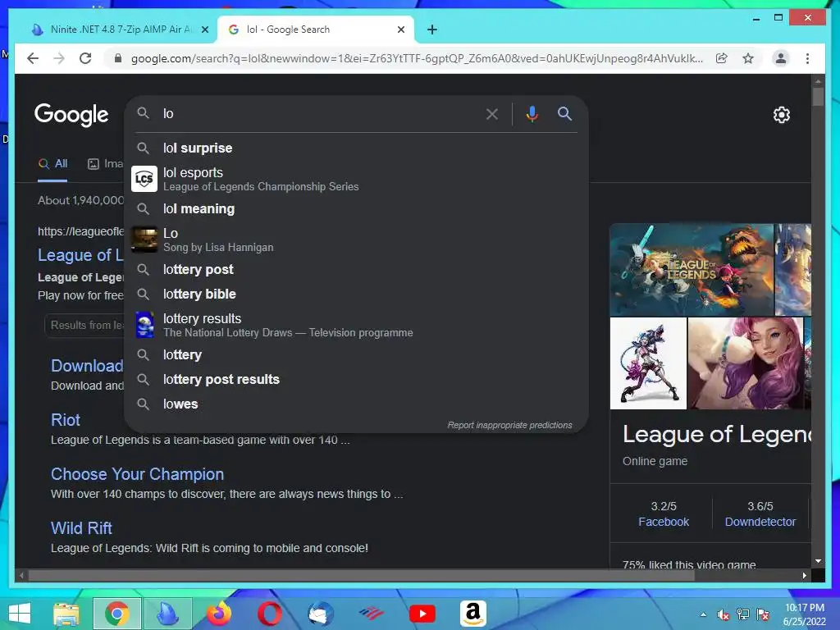Go forward with the browser arrow
Screen dimensions: 840x630
click(x=59, y=58)
